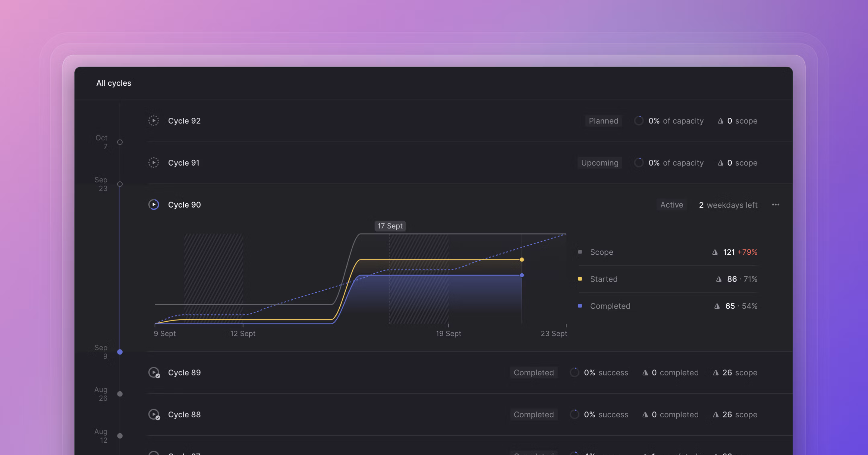
Task: Collapse the Cycle 90 chart view
Action: point(185,204)
